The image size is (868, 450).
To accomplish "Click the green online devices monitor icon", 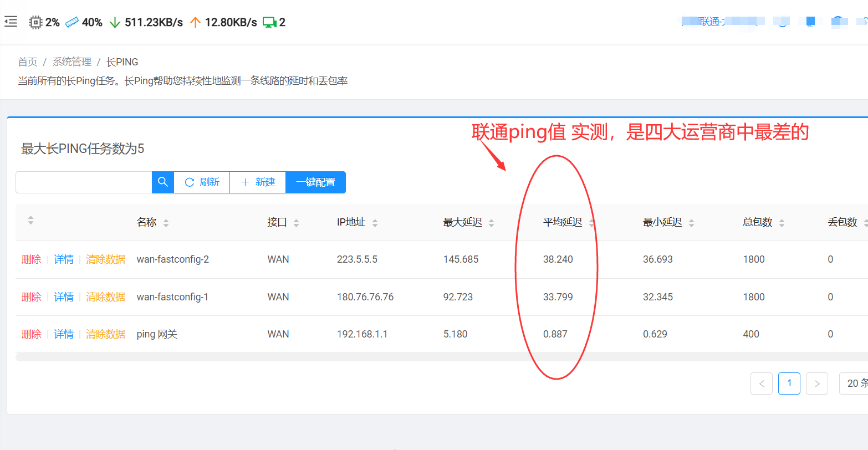I will (269, 23).
